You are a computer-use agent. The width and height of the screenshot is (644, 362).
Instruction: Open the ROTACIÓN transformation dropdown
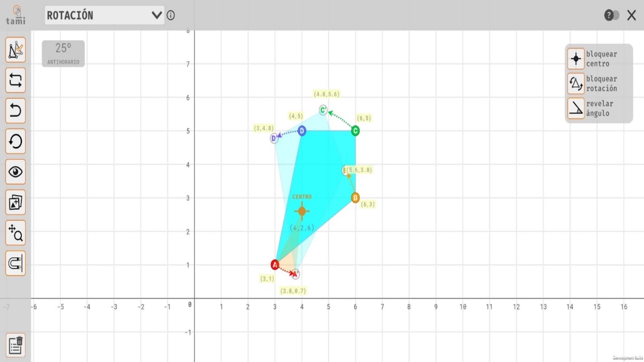[x=104, y=15]
